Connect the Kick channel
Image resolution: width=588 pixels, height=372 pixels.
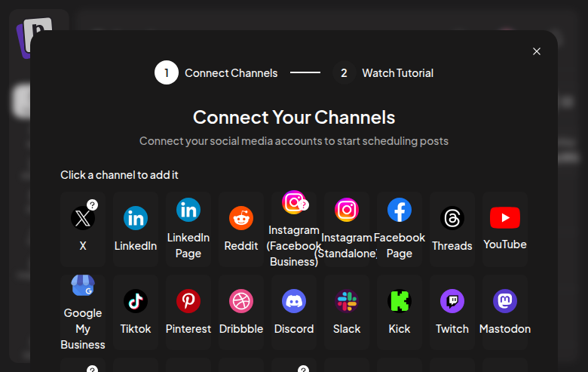click(x=400, y=312)
